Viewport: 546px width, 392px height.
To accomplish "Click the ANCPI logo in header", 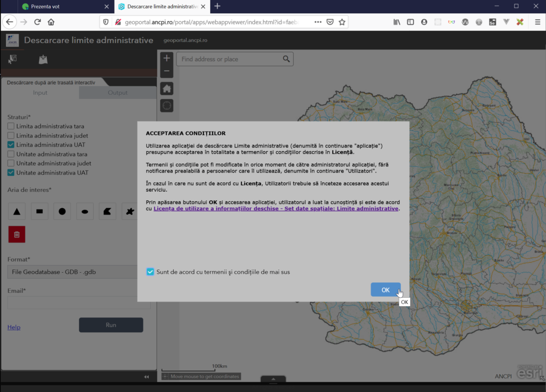I will click(12, 40).
